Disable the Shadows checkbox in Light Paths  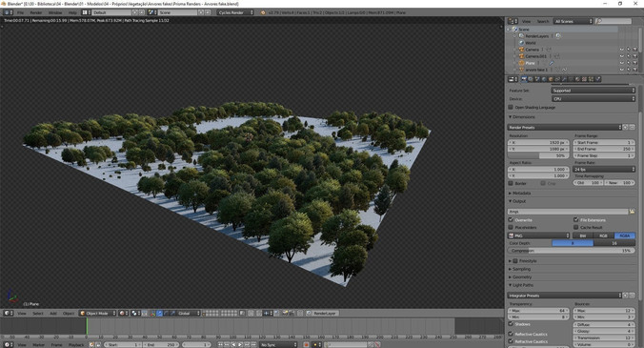coord(511,324)
